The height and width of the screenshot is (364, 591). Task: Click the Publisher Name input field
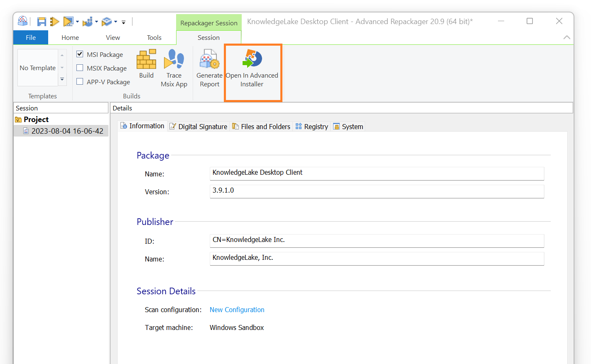377,258
